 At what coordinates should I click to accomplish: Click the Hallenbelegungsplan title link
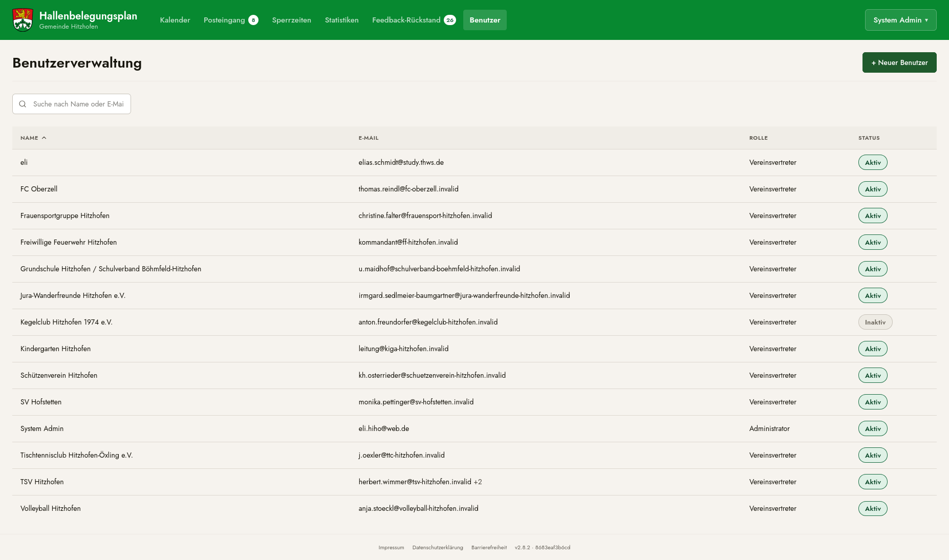pyautogui.click(x=88, y=16)
